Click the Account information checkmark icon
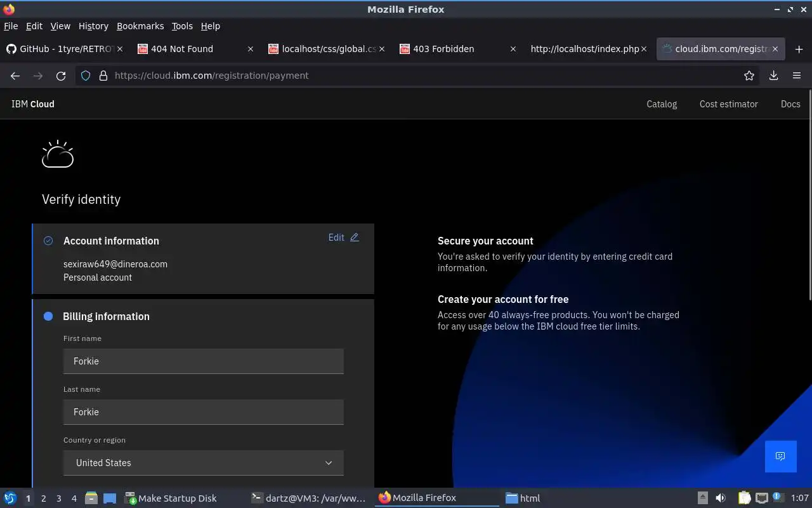 click(x=48, y=241)
